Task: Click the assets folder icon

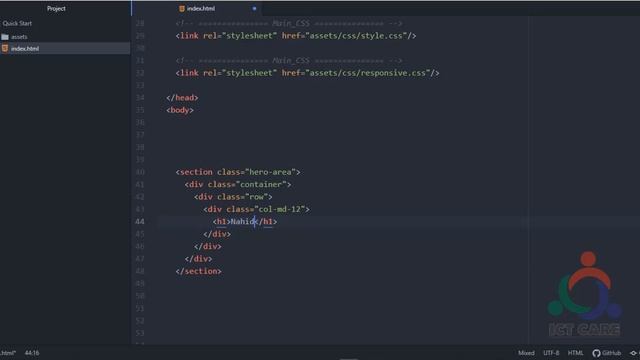Action: 5,37
